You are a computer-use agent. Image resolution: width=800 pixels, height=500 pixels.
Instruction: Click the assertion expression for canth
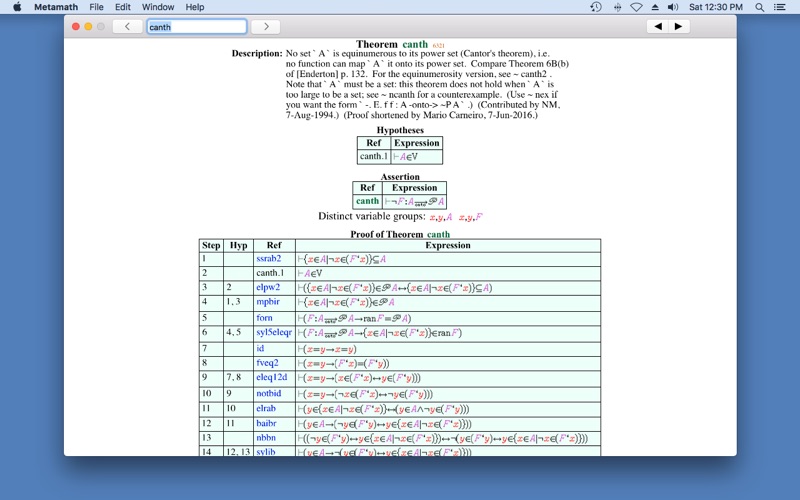[x=414, y=202]
